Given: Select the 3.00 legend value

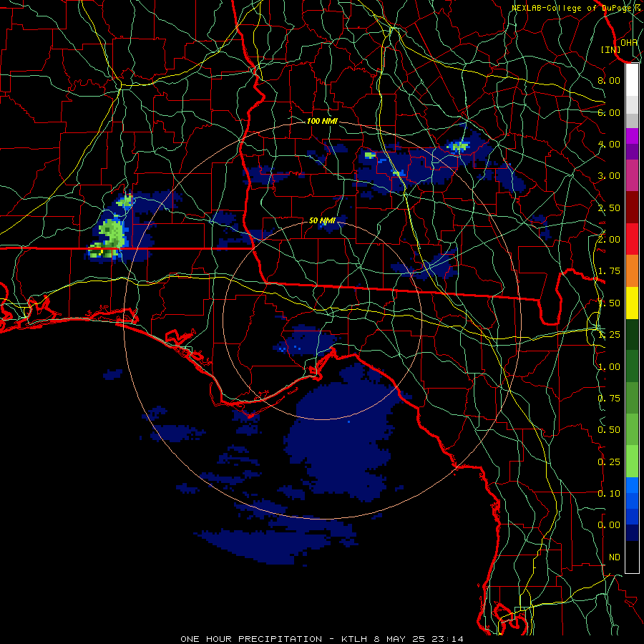Looking at the screenshot, I should coord(609,176).
